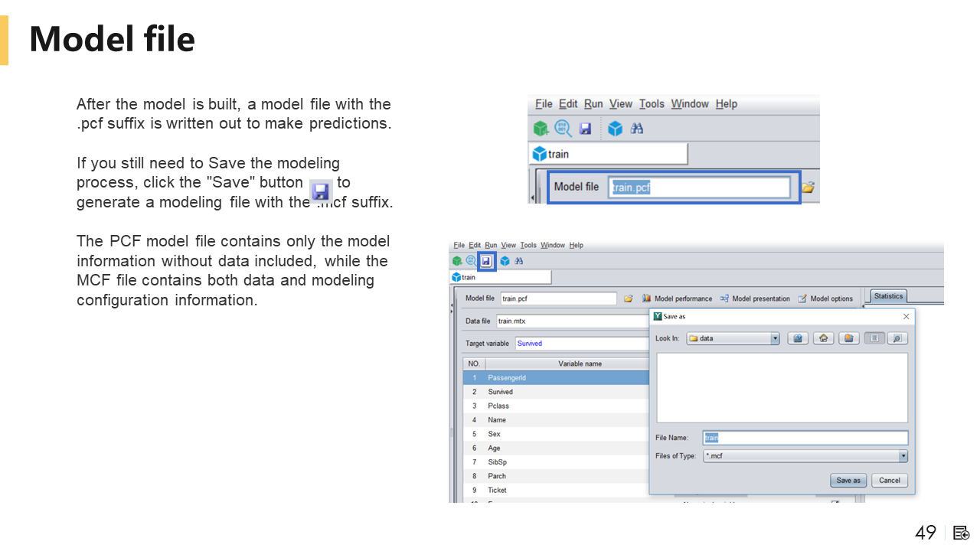This screenshot has height=551, width=980.
Task: Open the Help menu in the enlarged upper window
Action: [x=727, y=104]
